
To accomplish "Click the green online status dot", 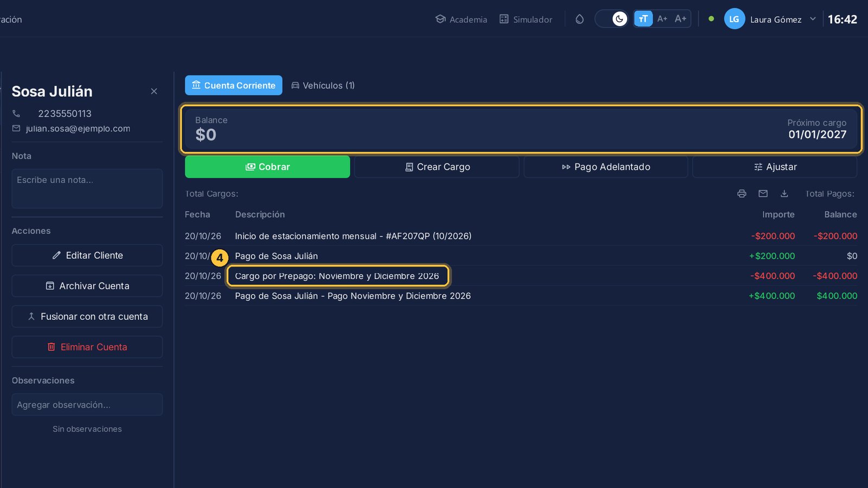I will [x=711, y=19].
